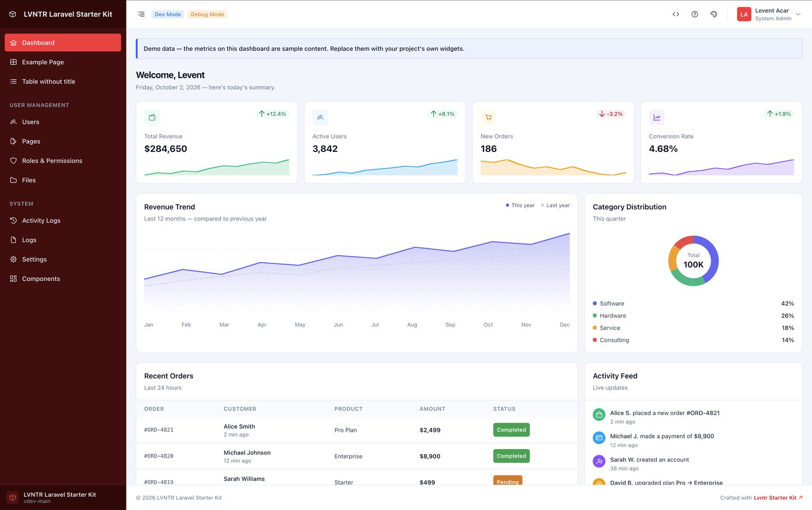Click the LVNTR cube logo in sidebar header

(13, 14)
